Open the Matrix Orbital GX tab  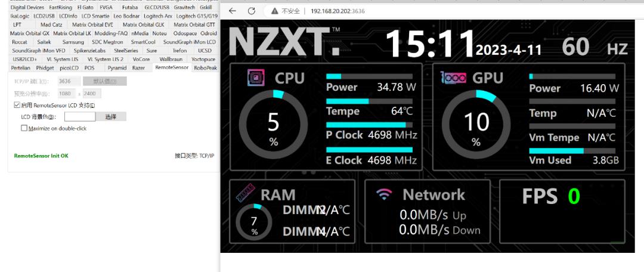29,33
